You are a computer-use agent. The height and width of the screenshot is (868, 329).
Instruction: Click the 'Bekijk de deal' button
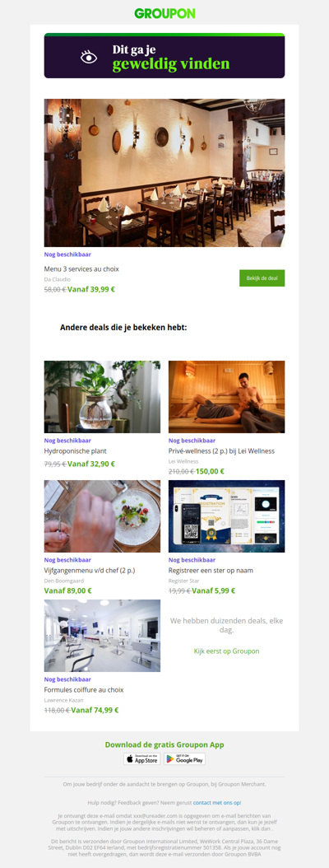pos(262,278)
